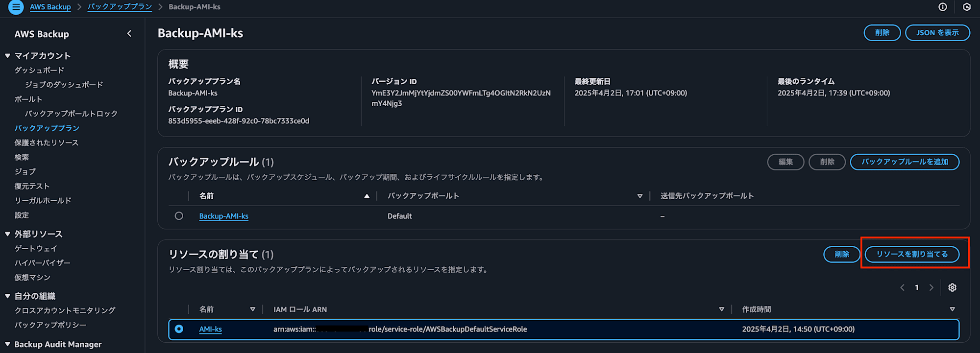The image size is (980, 353).
Task: Go to next page of resource assignments
Action: tap(931, 287)
